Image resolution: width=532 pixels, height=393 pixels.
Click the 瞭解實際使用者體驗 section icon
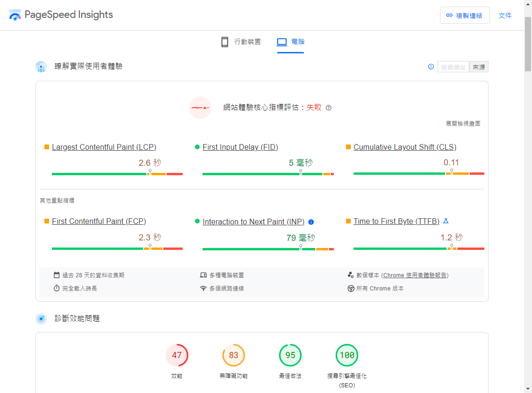tap(41, 67)
